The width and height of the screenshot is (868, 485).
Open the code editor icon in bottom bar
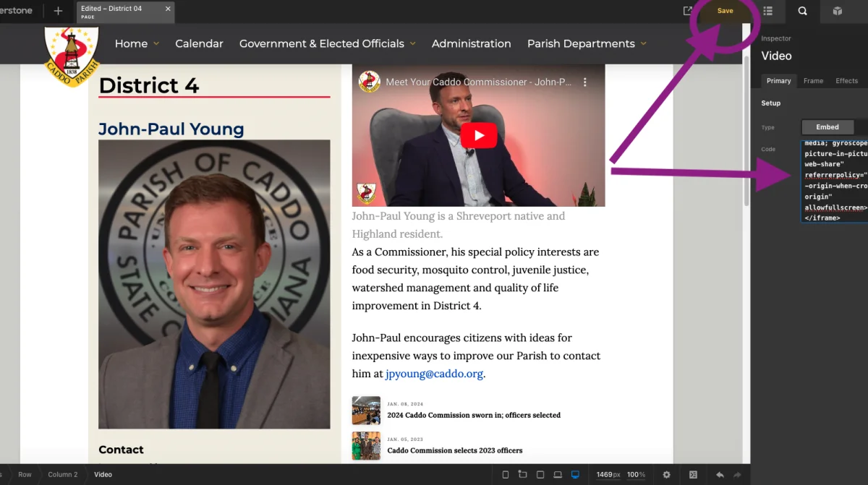(x=693, y=475)
